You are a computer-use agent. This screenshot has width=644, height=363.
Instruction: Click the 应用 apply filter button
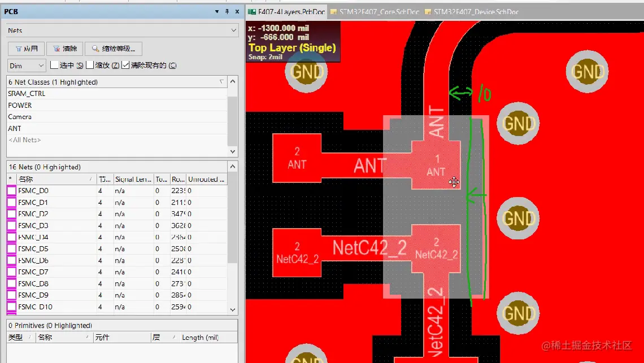pyautogui.click(x=27, y=49)
